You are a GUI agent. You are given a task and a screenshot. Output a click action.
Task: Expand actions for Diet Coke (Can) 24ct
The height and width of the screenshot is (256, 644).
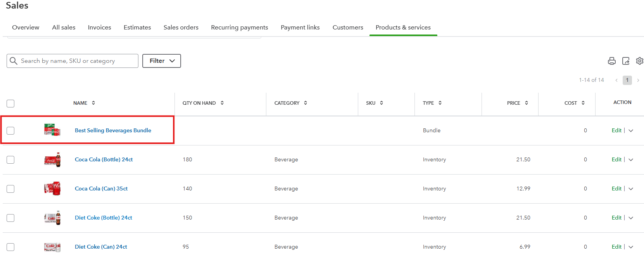point(631,247)
